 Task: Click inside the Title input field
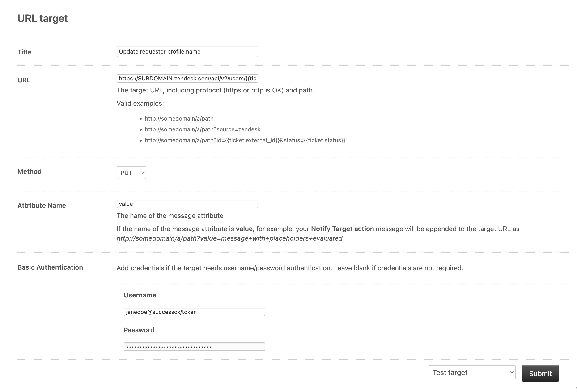(x=187, y=51)
